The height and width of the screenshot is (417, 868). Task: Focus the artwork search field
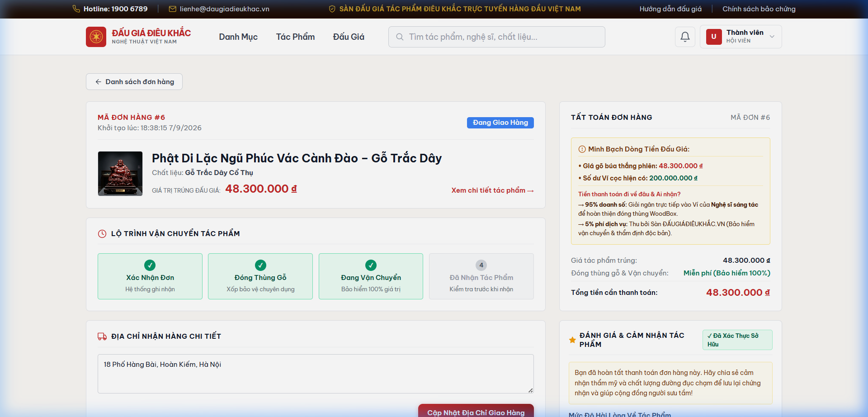(496, 37)
